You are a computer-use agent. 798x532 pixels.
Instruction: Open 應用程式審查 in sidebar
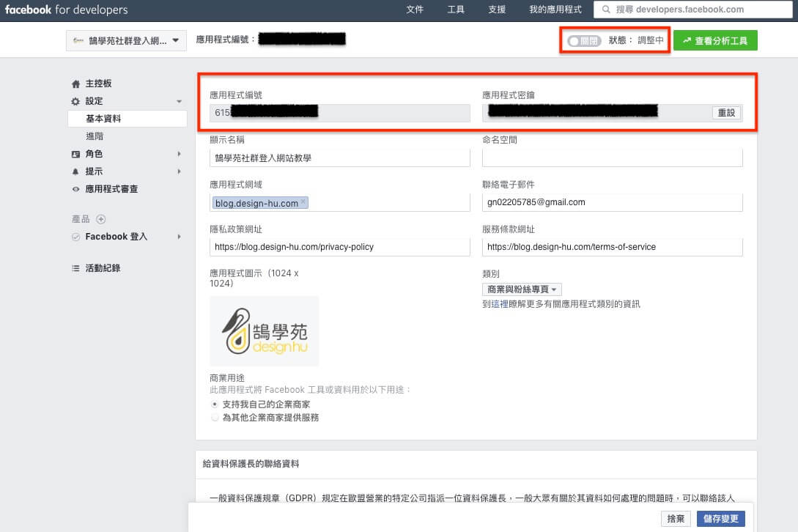pos(111,189)
